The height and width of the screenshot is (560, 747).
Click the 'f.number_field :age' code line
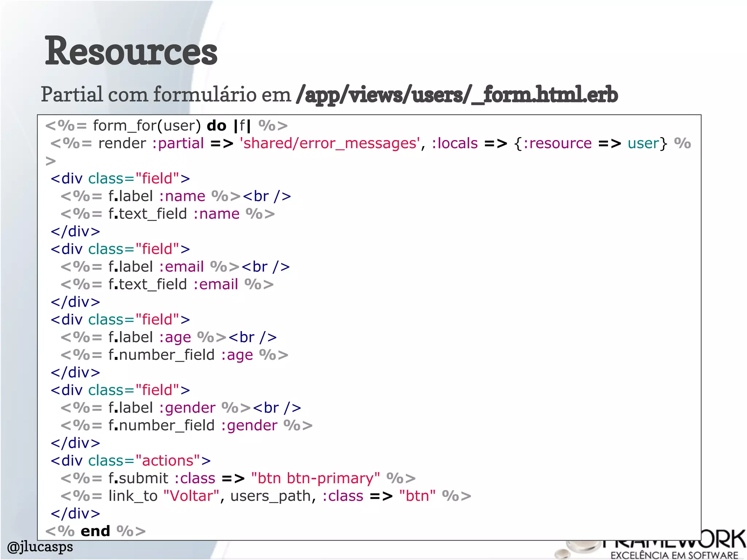click(174, 355)
